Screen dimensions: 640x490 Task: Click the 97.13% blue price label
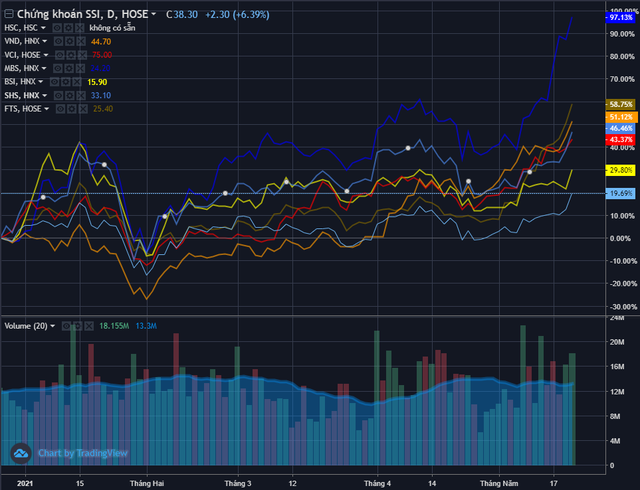tap(620, 18)
